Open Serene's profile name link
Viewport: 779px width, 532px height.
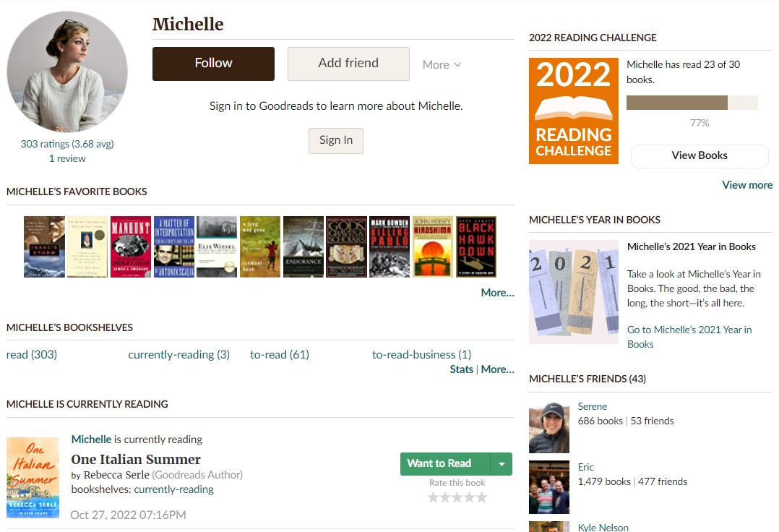click(593, 407)
